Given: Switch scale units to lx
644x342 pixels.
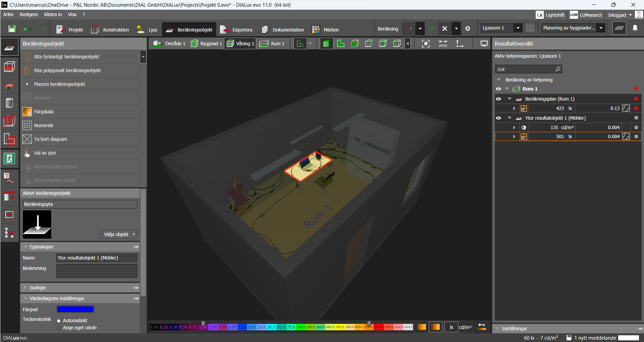Looking at the screenshot, I should click(451, 327).
